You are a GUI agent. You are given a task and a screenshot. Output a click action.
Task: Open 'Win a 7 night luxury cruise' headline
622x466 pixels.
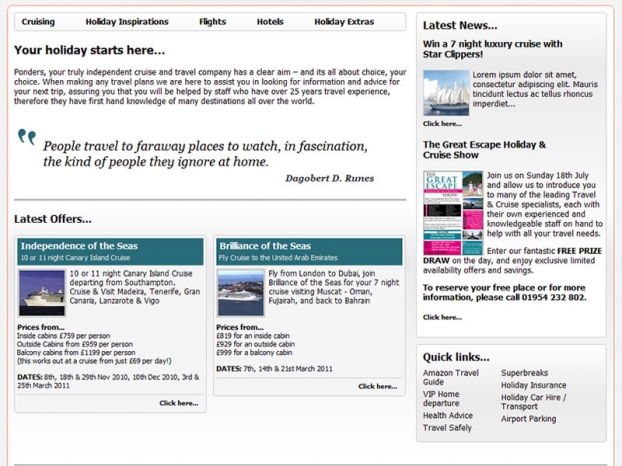click(x=492, y=49)
